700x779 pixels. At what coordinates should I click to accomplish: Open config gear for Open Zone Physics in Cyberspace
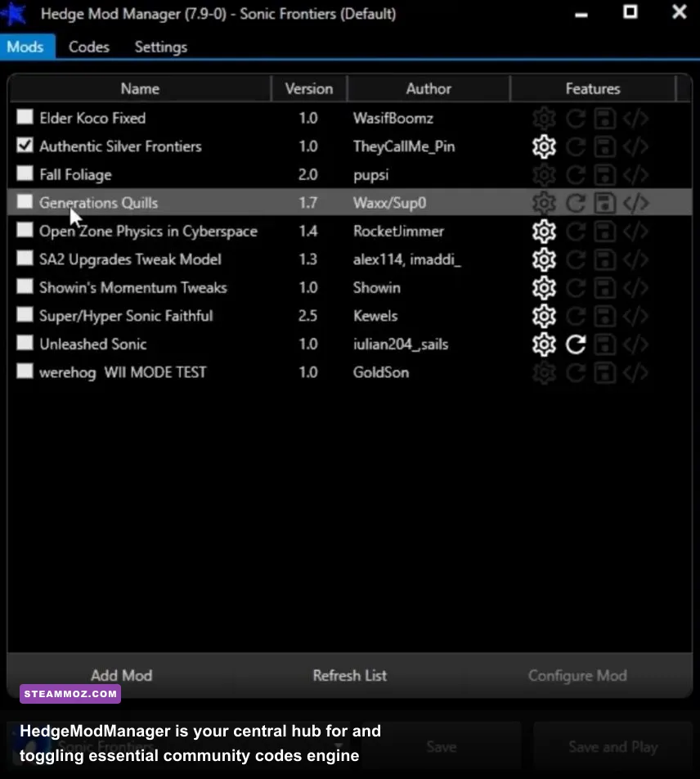[544, 232]
